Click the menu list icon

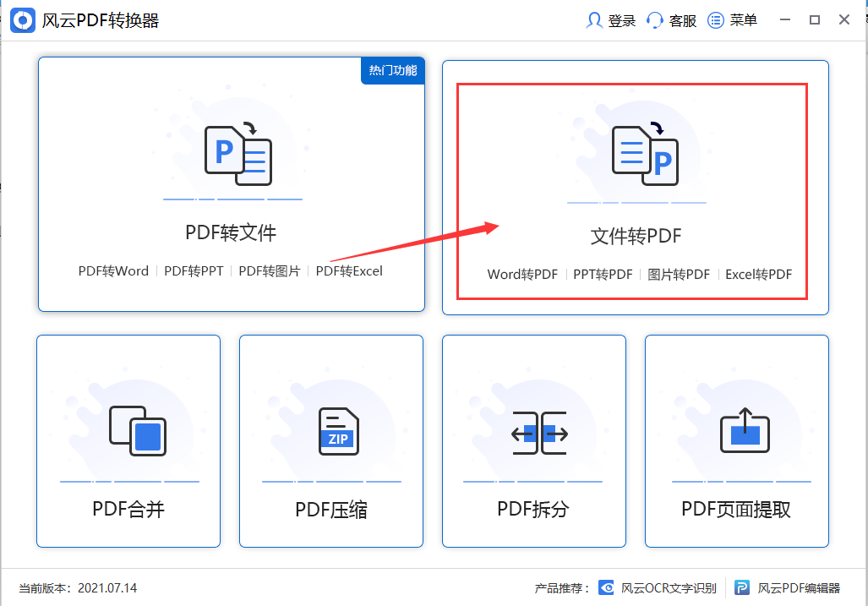coord(716,20)
